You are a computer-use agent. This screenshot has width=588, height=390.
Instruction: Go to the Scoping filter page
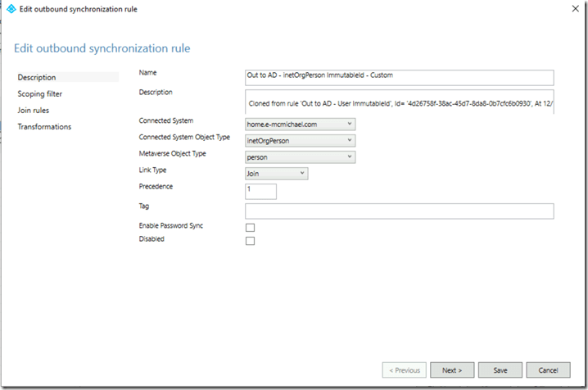tap(40, 93)
